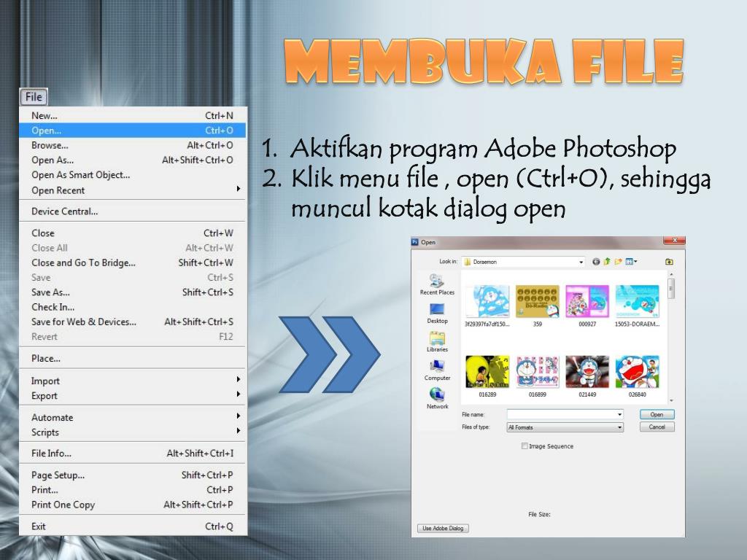Create a new folder in Open dialog
This screenshot has width=747, height=560.
click(x=619, y=262)
